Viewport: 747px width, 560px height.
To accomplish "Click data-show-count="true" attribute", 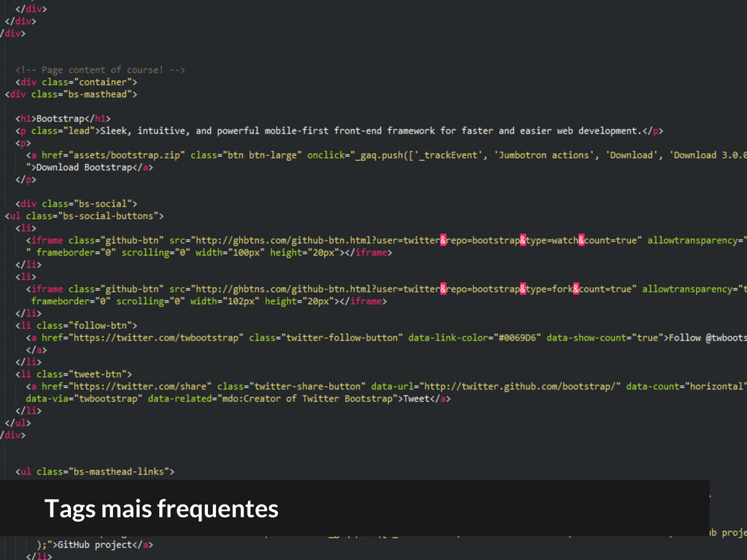I will pos(605,338).
